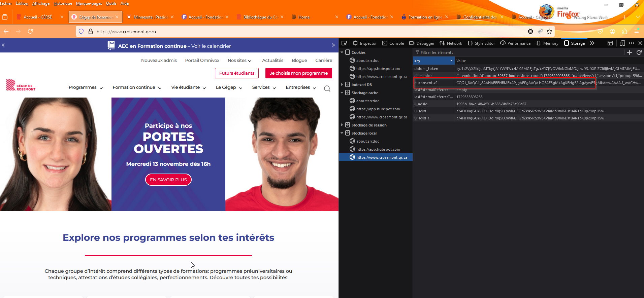This screenshot has width=644, height=298.
Task: Collapse the Cookies tree section
Action: [342, 52]
